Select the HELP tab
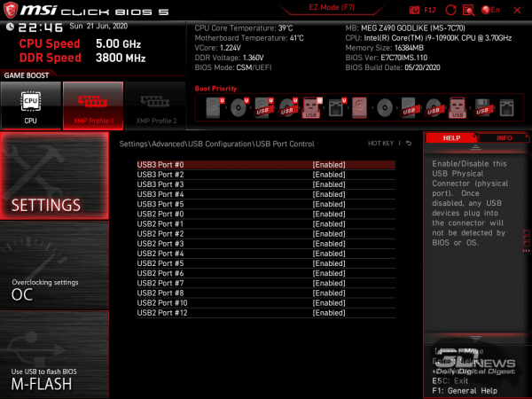Screen dimensions: 532x399 (x=451, y=138)
